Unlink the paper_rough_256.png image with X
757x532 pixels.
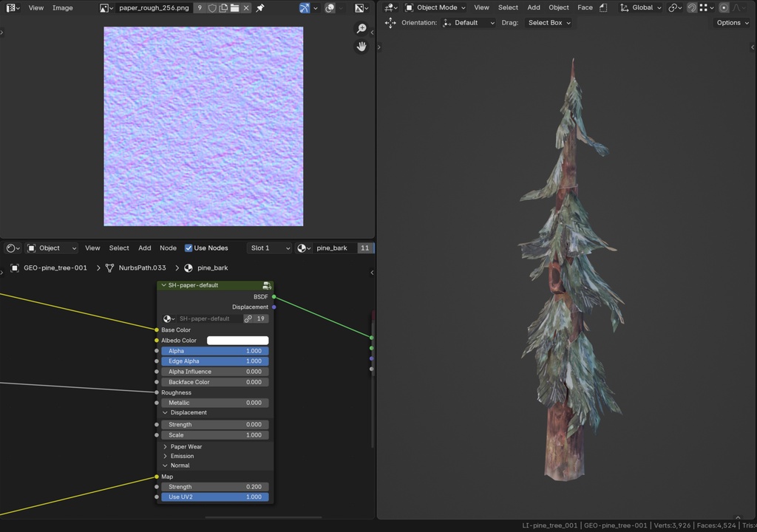pos(246,8)
